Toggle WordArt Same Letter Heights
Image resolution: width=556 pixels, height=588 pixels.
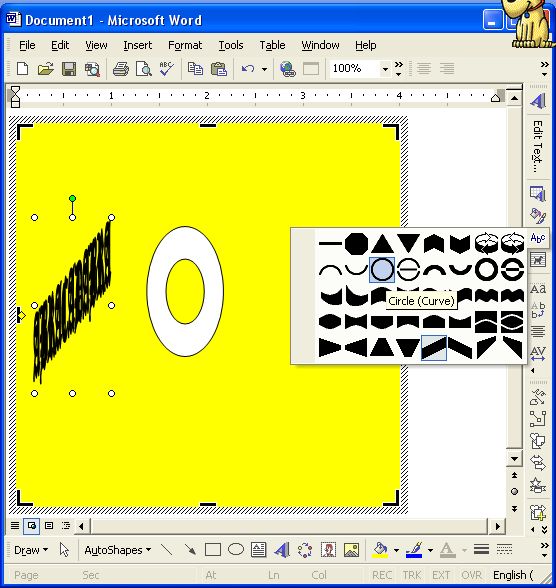[538, 288]
